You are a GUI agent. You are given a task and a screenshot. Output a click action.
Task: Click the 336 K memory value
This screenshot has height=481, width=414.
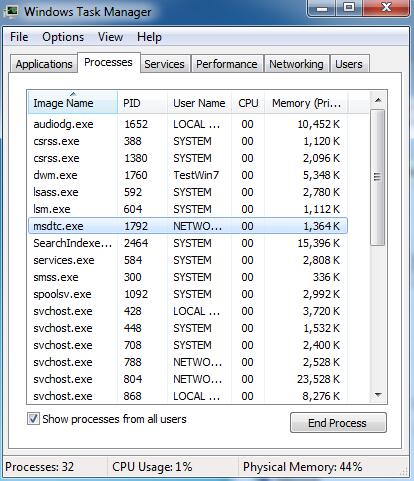pos(326,277)
